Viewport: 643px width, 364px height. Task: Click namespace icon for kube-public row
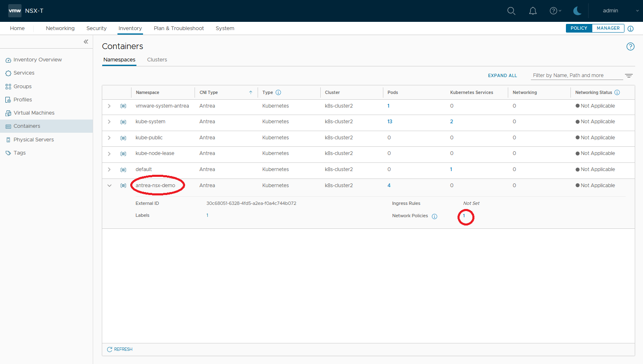[123, 138]
